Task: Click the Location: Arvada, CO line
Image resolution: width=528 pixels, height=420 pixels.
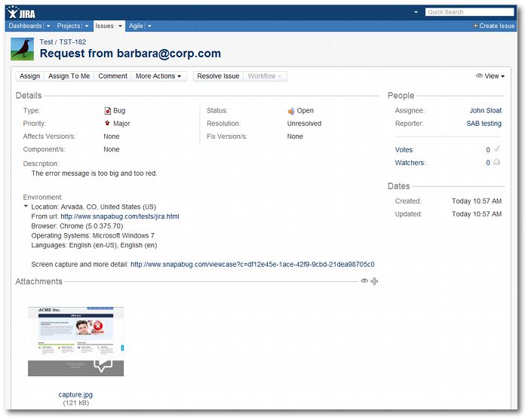Action: coord(94,207)
